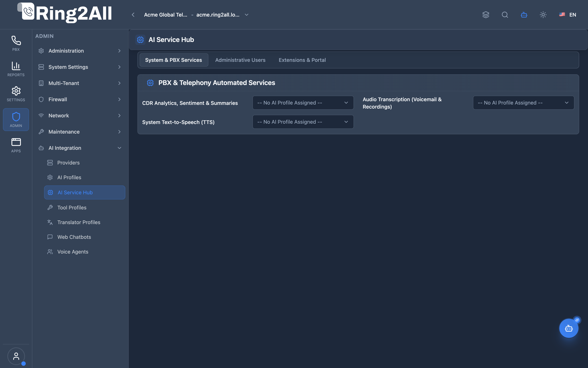Open Providers under AI Integration
Screen dimensions: 588x368
pos(85,163)
